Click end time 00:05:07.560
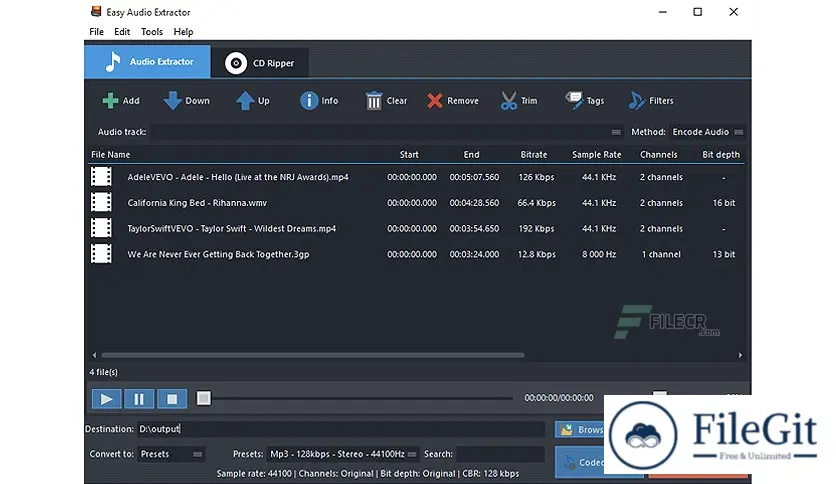This screenshot has width=836, height=484. tap(474, 177)
